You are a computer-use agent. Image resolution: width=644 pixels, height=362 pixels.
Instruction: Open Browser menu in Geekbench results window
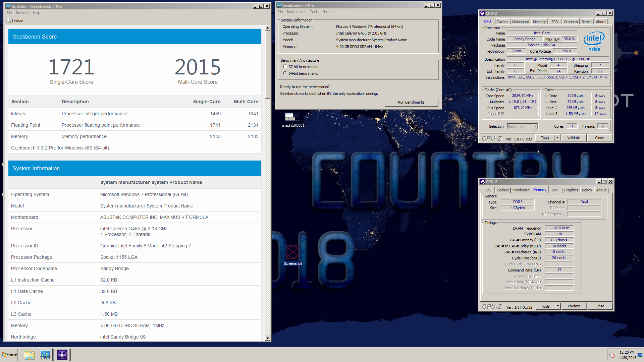pyautogui.click(x=22, y=13)
